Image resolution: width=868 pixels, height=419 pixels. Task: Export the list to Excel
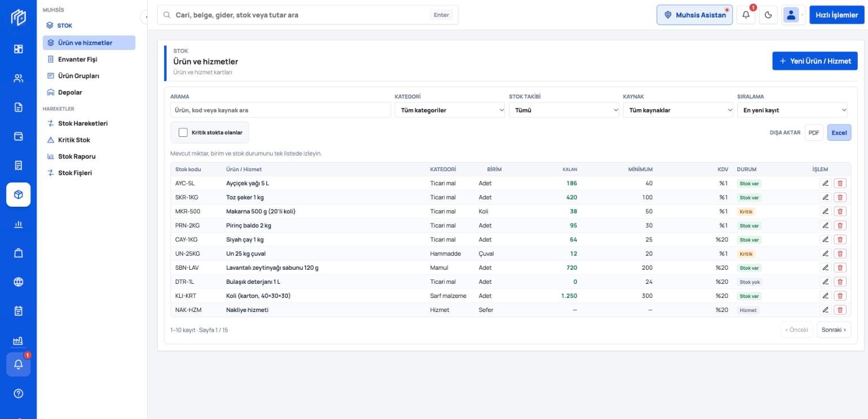pos(839,132)
